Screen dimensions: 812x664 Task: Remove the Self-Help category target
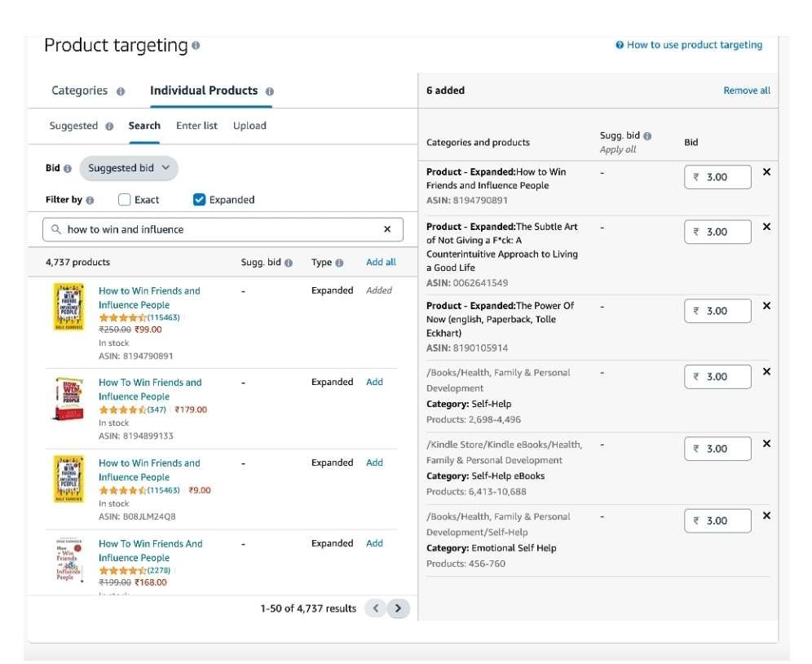click(x=767, y=372)
